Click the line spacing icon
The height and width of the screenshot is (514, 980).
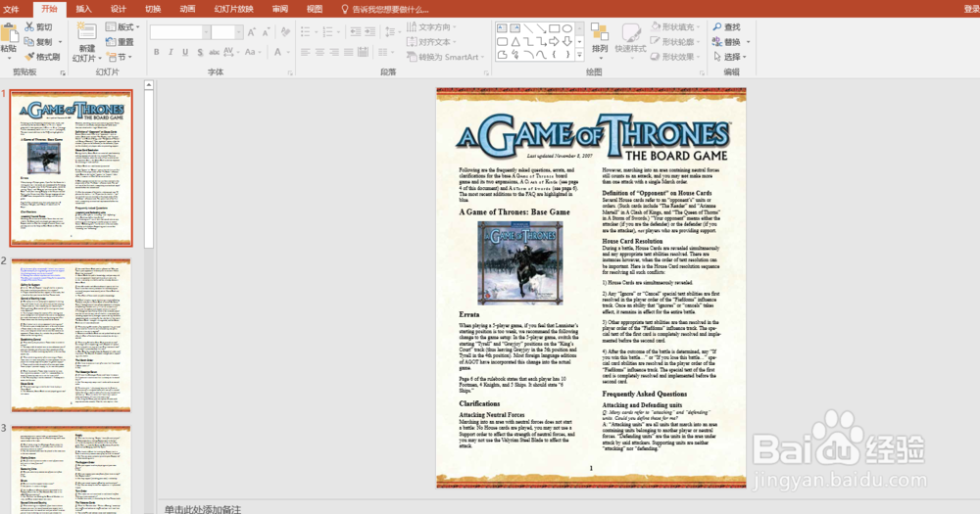pyautogui.click(x=391, y=32)
